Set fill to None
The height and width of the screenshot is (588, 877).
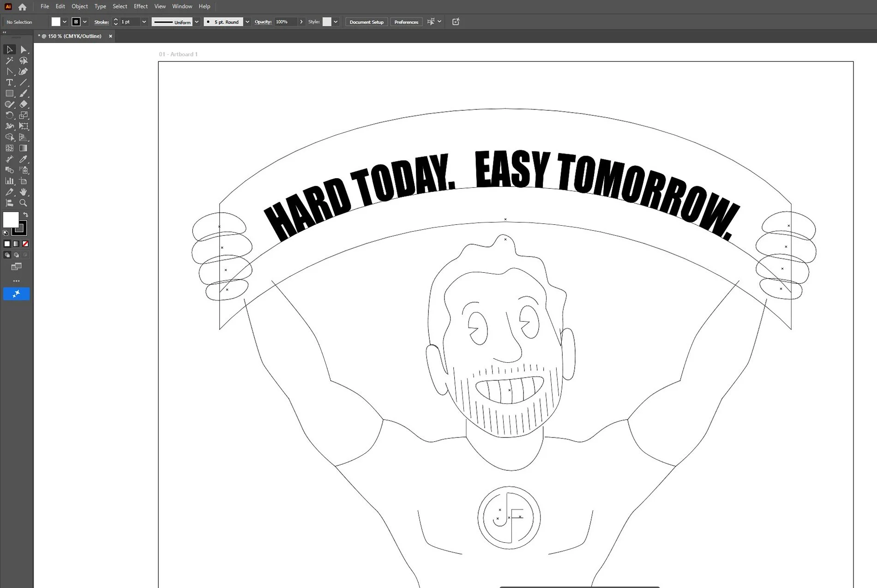point(25,244)
